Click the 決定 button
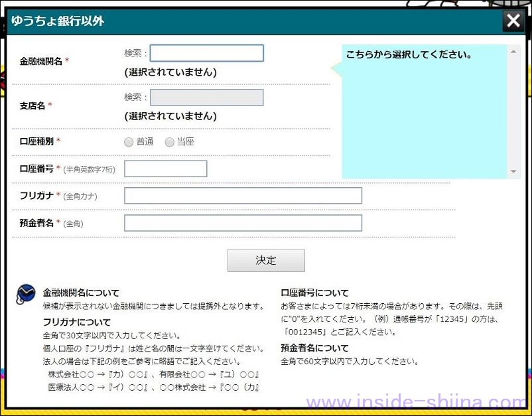532x416 pixels. tap(266, 260)
